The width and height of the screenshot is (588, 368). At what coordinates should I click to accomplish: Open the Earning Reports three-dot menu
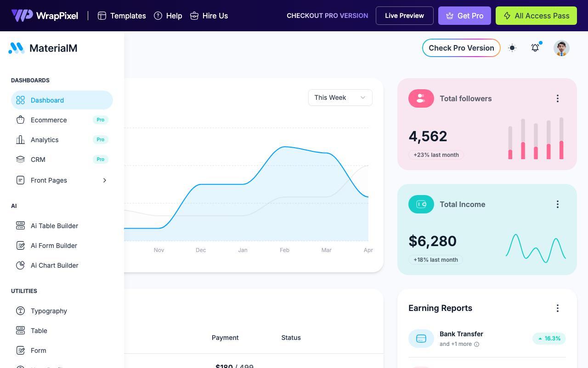(558, 308)
